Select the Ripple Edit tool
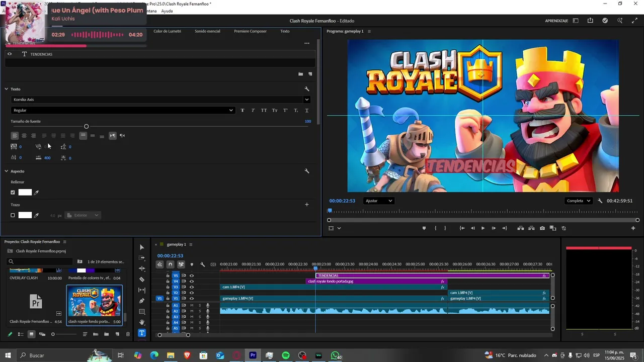 pos(141,268)
